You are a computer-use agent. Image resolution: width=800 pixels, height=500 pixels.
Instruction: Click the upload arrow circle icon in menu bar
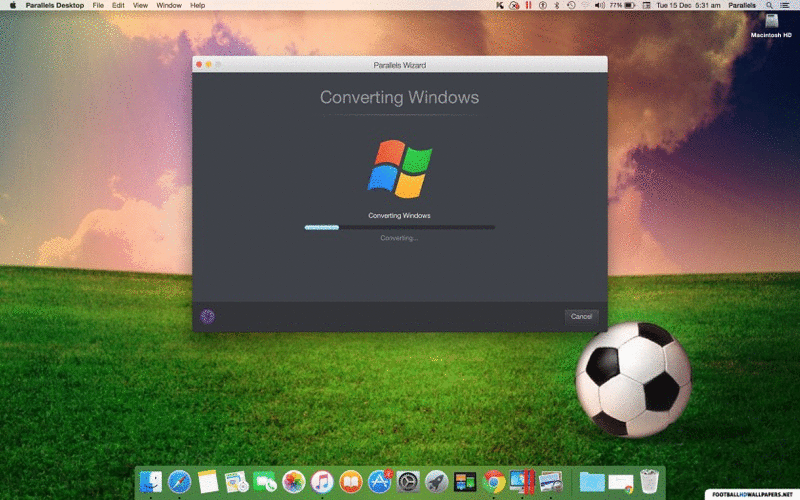[x=543, y=5]
